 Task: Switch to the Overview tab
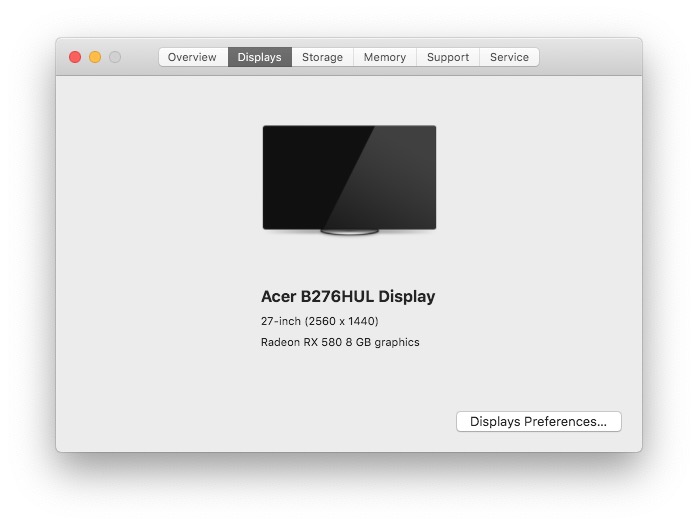point(193,57)
